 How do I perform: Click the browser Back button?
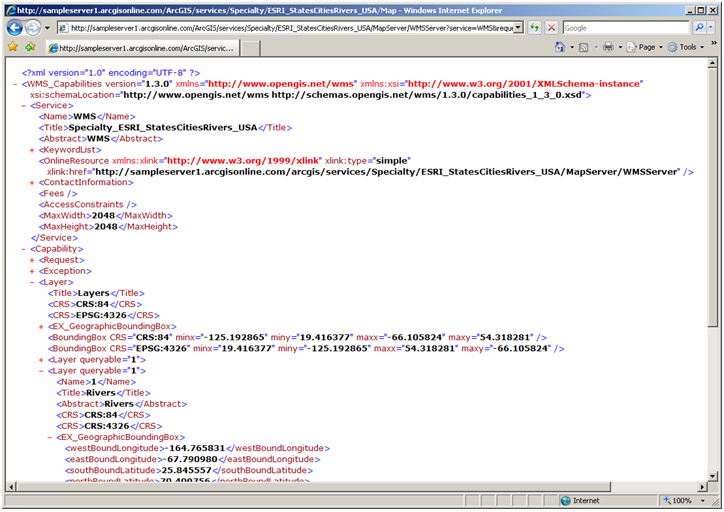click(x=15, y=28)
